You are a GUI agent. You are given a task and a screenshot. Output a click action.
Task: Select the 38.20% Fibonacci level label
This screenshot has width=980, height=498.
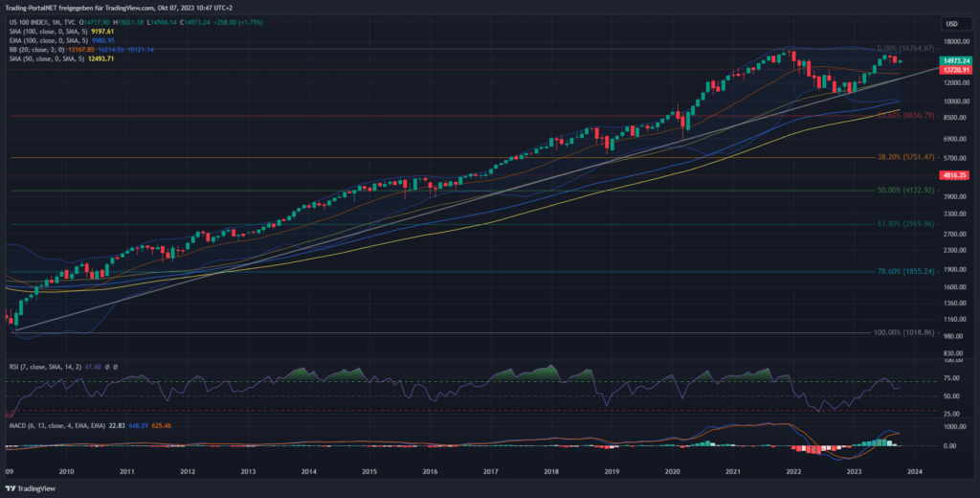[x=904, y=156]
